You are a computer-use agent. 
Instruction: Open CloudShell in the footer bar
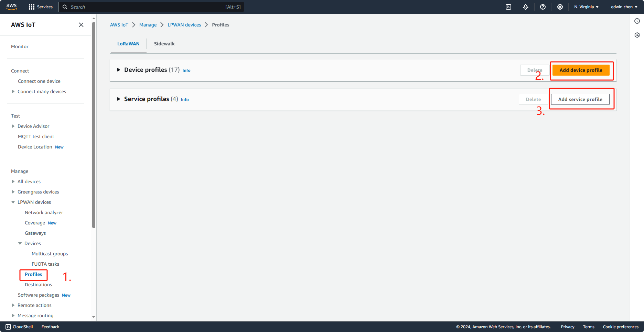19,327
